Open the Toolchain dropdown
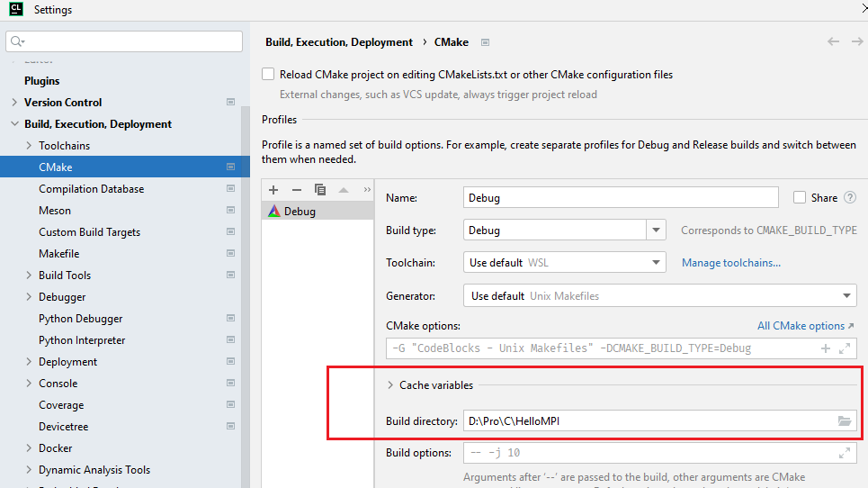Screen dimensions: 868x488 click(656, 263)
